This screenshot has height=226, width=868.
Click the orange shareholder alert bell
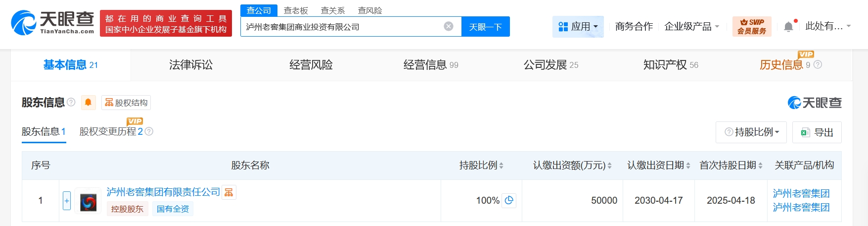[88, 103]
